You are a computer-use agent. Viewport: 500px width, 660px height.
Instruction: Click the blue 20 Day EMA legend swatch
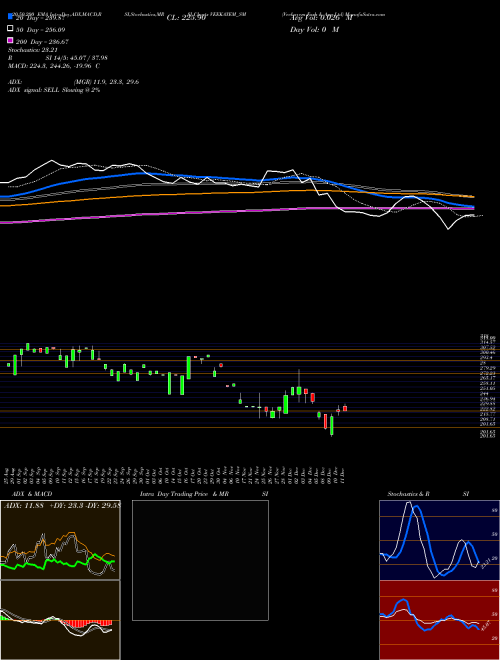pyautogui.click(x=10, y=16)
